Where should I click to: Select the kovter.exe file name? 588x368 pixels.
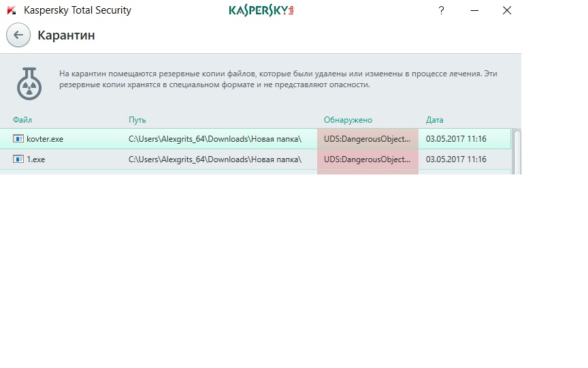coord(45,138)
